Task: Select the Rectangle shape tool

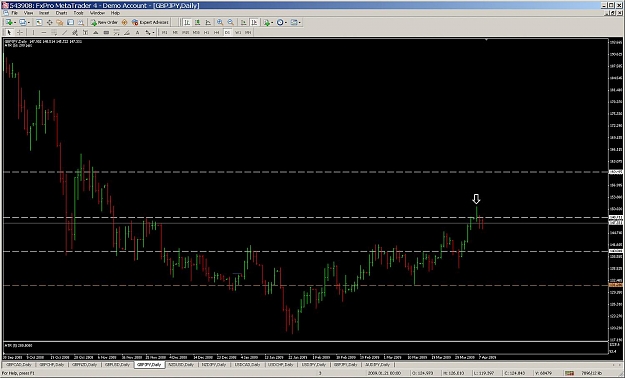Action: (x=106, y=32)
